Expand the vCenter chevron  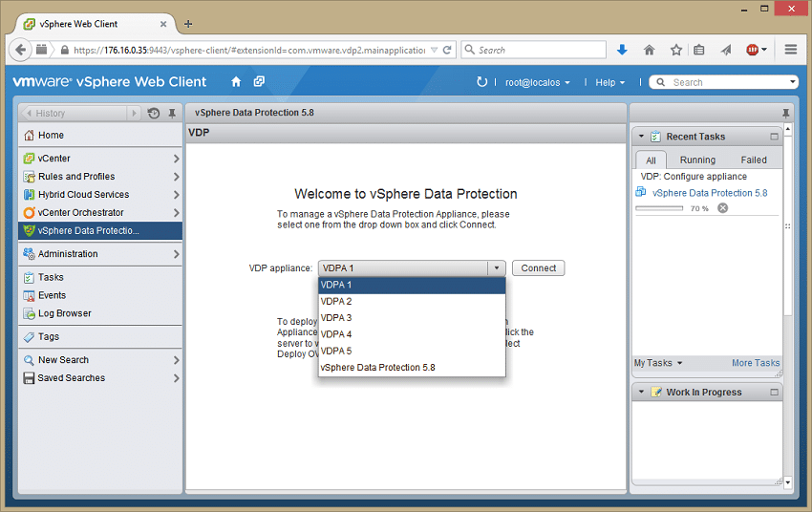coord(176,159)
